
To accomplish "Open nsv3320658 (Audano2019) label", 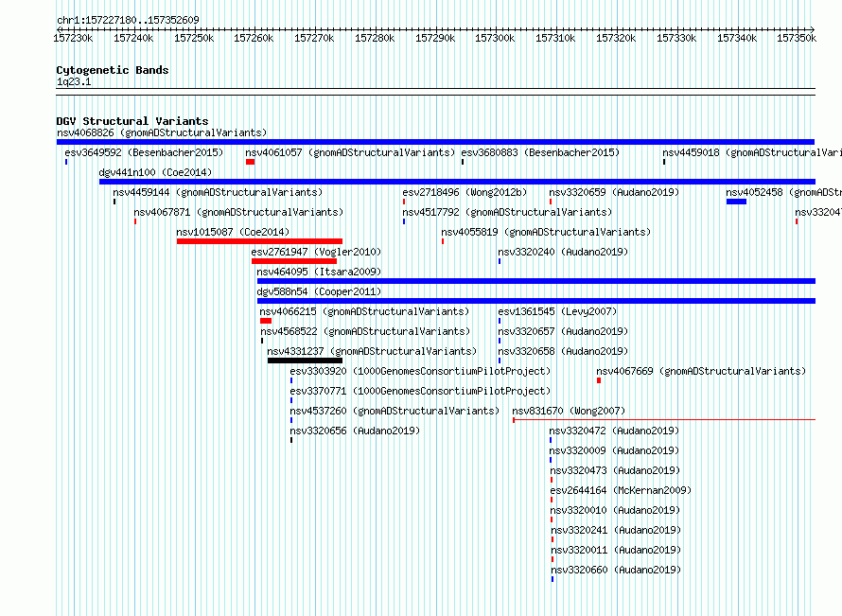I will coord(563,351).
